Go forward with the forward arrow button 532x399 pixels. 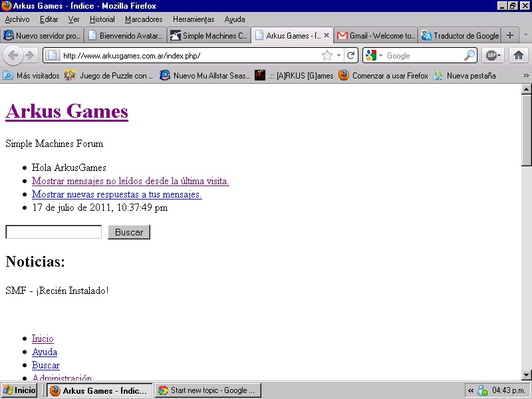click(x=30, y=55)
